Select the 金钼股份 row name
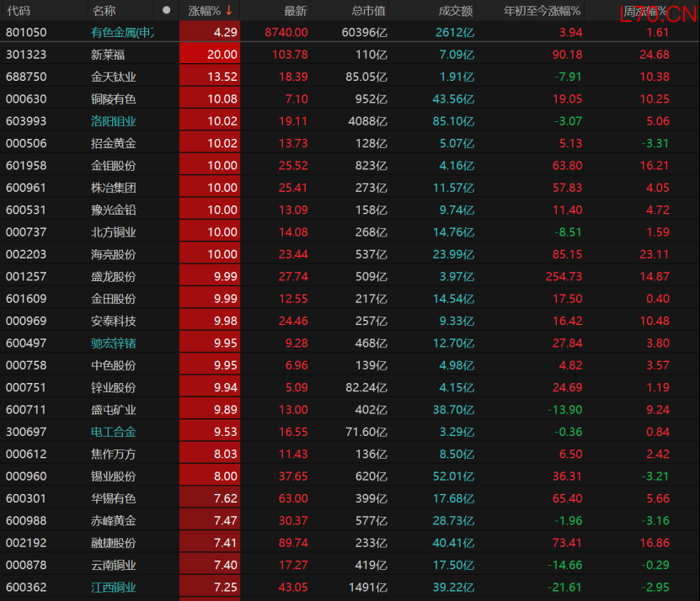This screenshot has width=700, height=601. point(114,166)
